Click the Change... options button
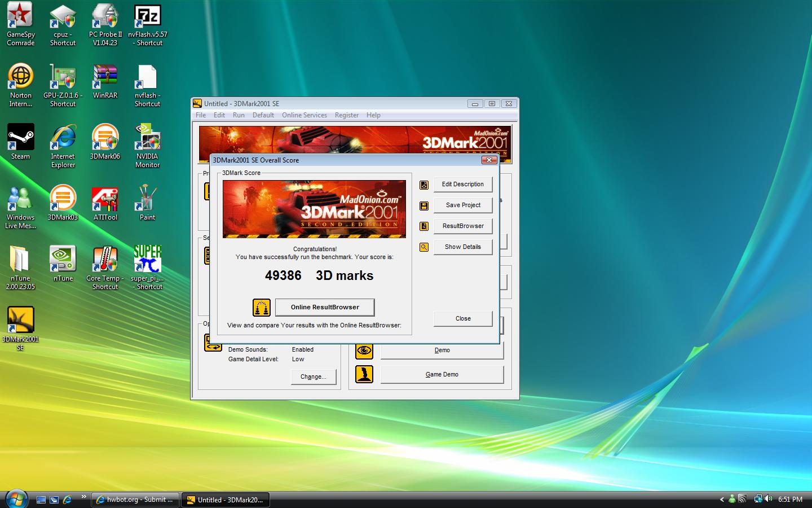The width and height of the screenshot is (812, 508). 314,377
